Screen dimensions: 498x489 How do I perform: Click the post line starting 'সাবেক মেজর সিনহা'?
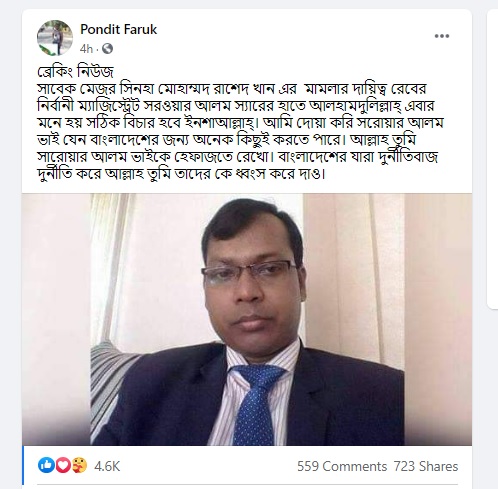point(232,89)
